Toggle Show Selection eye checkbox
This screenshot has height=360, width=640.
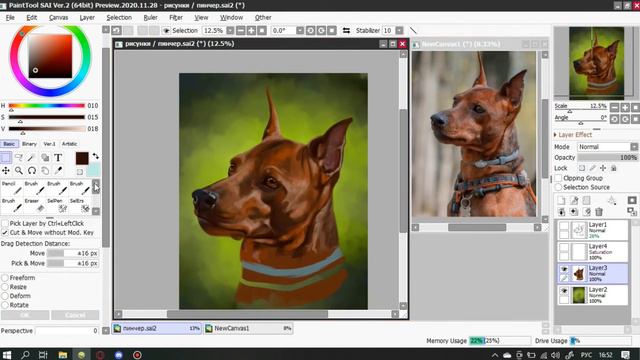coord(166,31)
